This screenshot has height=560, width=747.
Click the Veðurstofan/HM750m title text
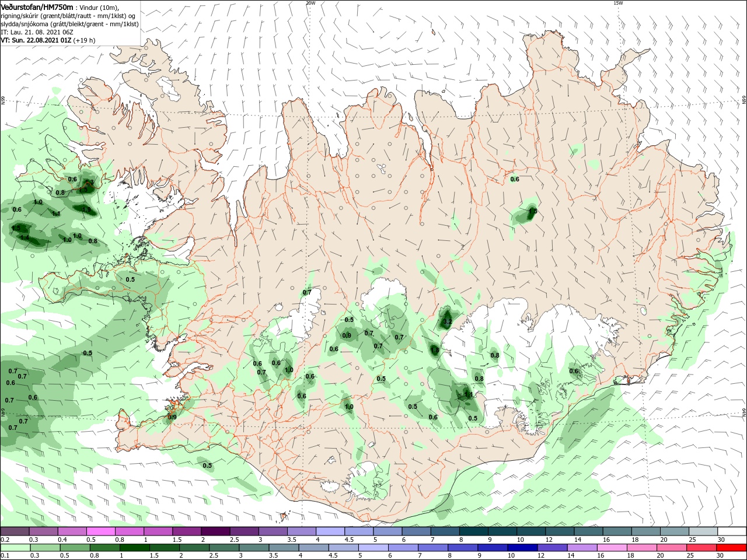37,6
